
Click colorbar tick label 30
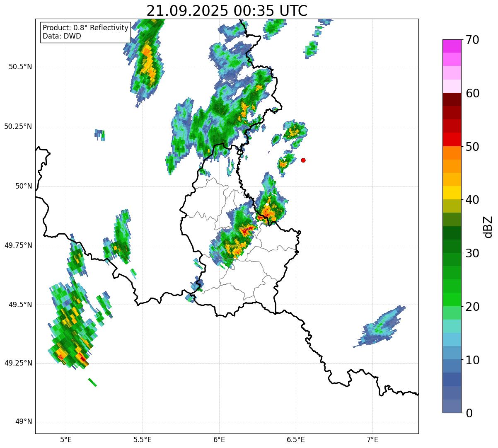472,253
